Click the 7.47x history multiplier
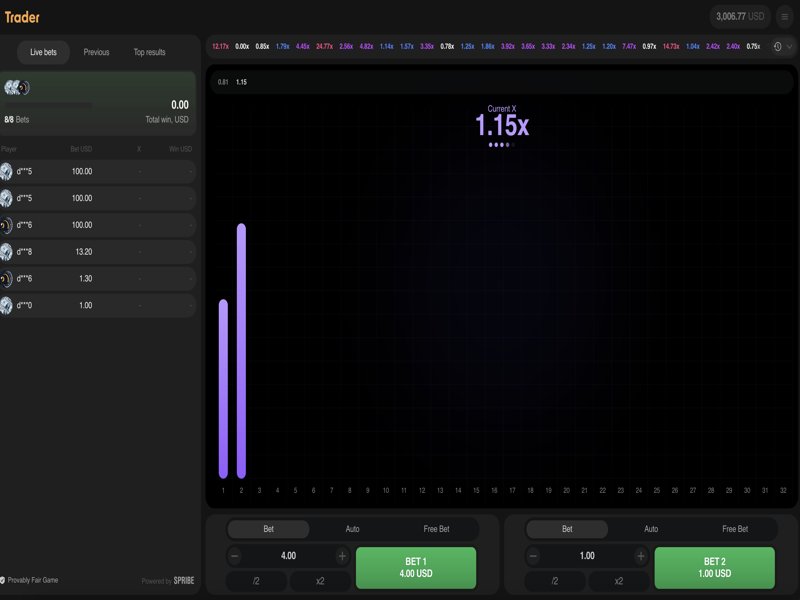Screen dimensions: 800x600 (629, 46)
